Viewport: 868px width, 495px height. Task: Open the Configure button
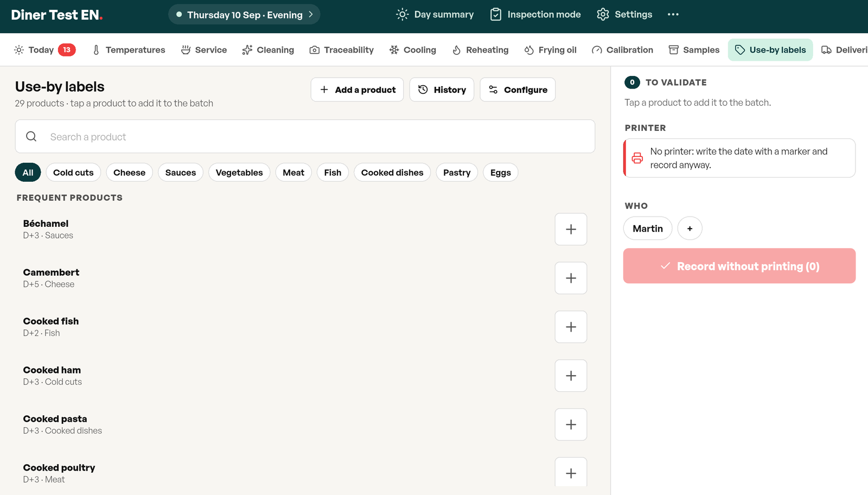(518, 90)
